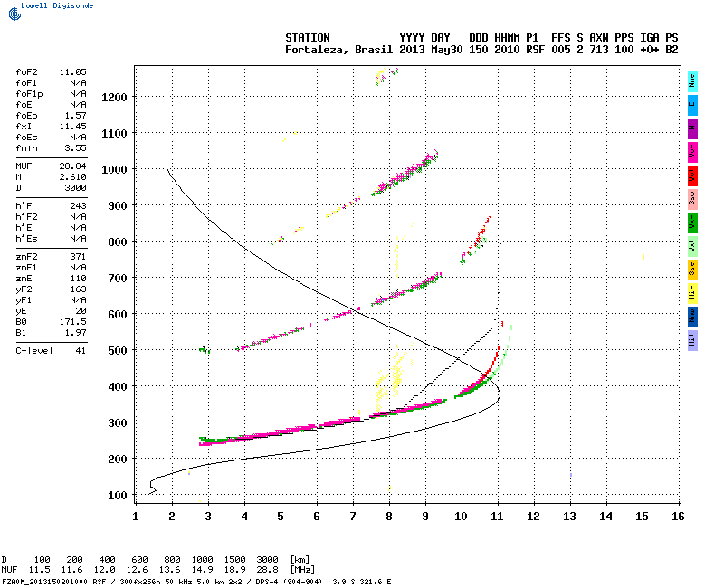Select the 16 MHz frequency axis label
Screen dimensions: 724x588
pyautogui.click(x=678, y=517)
